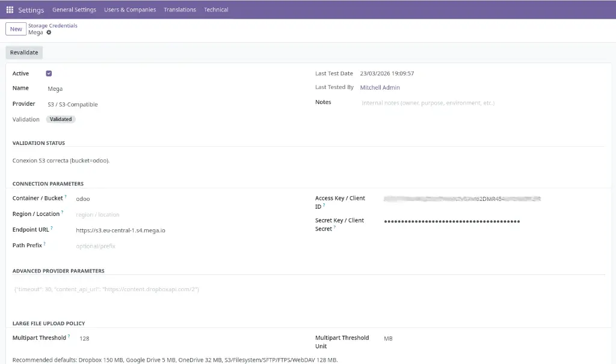The image size is (616, 364).
Task: Click help tooltip icon for Endpoint URL
Action: (x=52, y=228)
